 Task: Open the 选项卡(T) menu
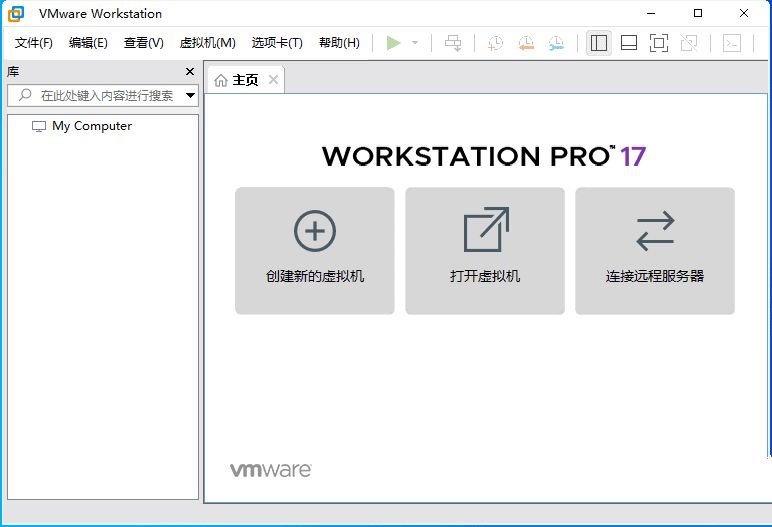click(277, 43)
